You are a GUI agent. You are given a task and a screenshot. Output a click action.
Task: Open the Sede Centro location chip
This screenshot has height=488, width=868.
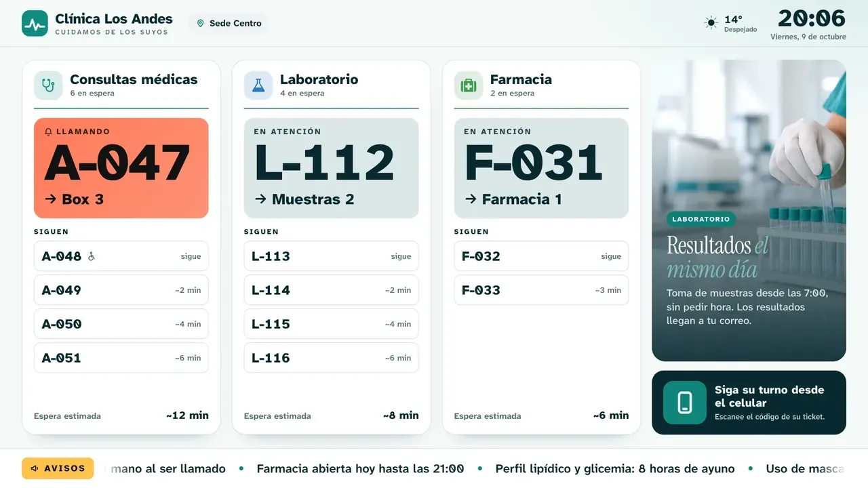point(229,23)
